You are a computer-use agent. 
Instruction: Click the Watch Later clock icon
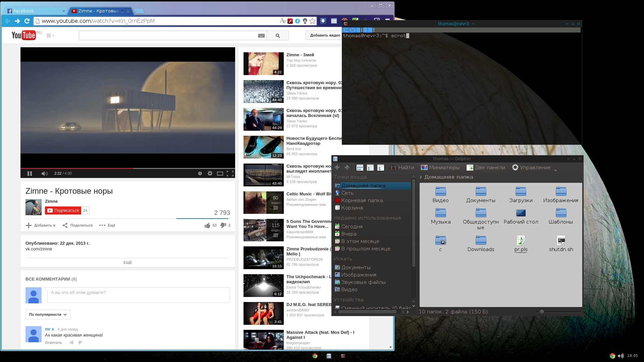pyautogui.click(x=200, y=173)
